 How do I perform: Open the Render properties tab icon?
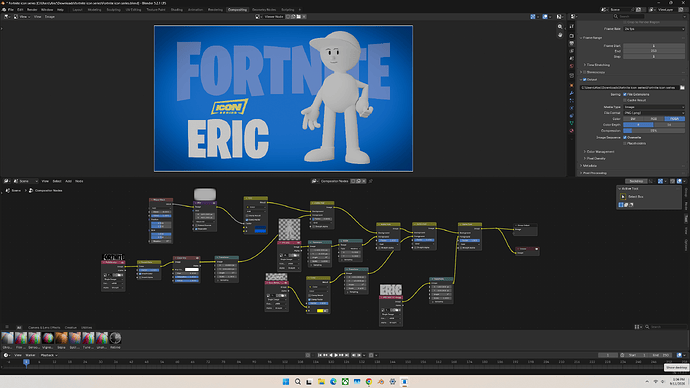572,36
